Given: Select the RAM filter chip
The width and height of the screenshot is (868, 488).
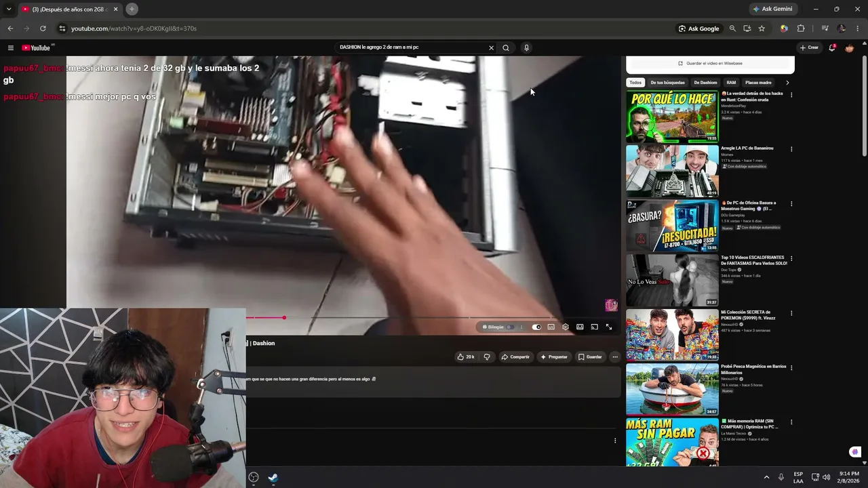Looking at the screenshot, I should pyautogui.click(x=731, y=83).
